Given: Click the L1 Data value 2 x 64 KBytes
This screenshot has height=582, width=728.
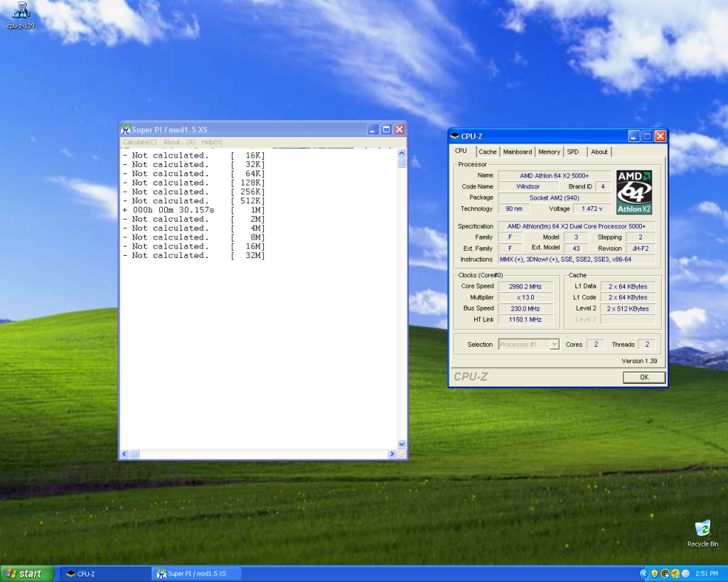Looking at the screenshot, I should pyautogui.click(x=628, y=286).
